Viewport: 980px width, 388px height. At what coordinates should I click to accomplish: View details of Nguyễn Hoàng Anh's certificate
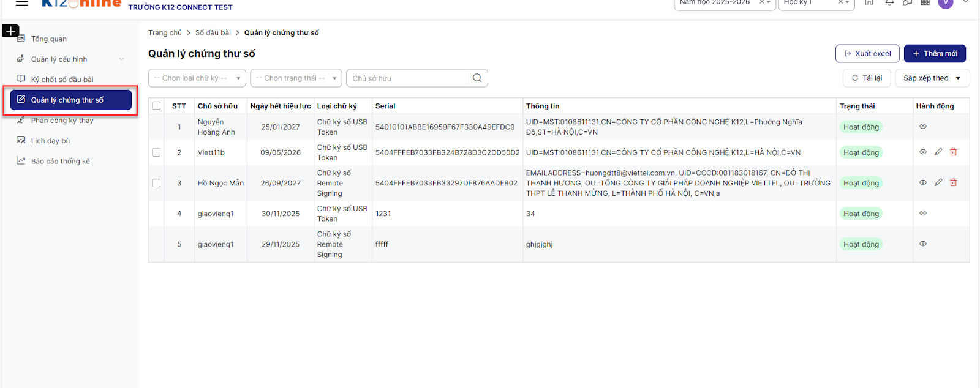pos(923,127)
